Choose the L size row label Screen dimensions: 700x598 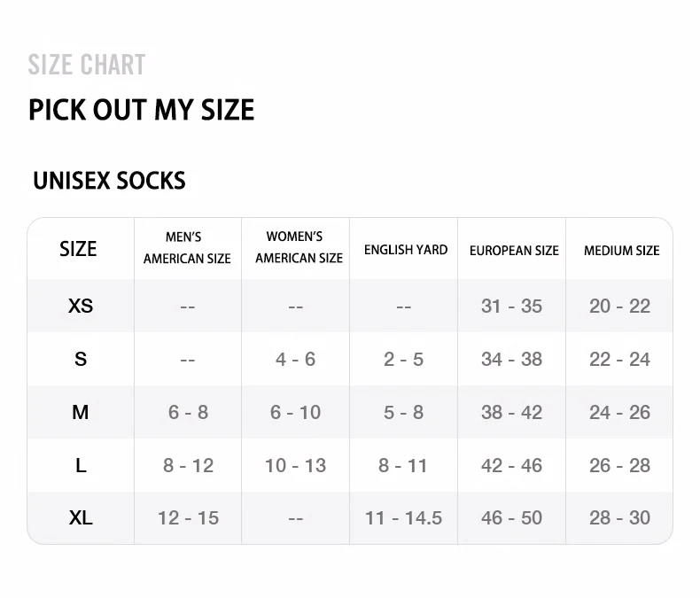tap(81, 465)
